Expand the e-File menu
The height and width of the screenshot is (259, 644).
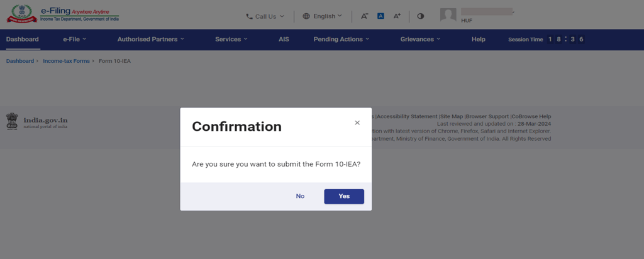[74, 39]
